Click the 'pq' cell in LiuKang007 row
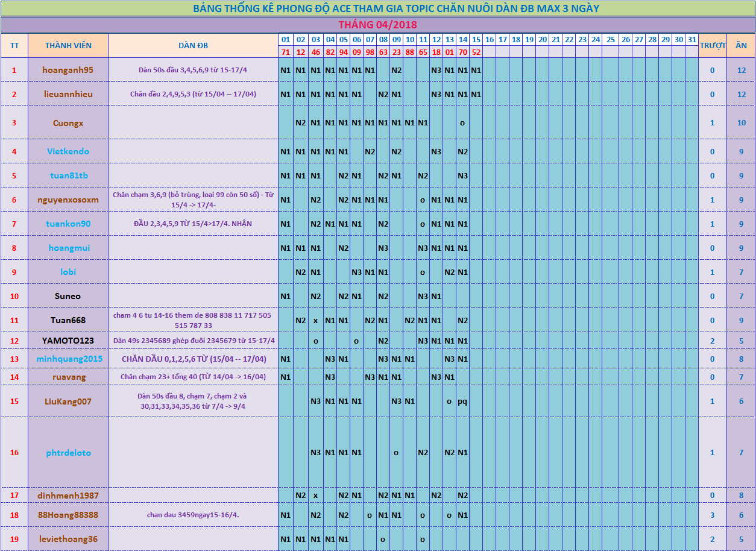Viewport: 756px width, 551px height. [x=462, y=401]
